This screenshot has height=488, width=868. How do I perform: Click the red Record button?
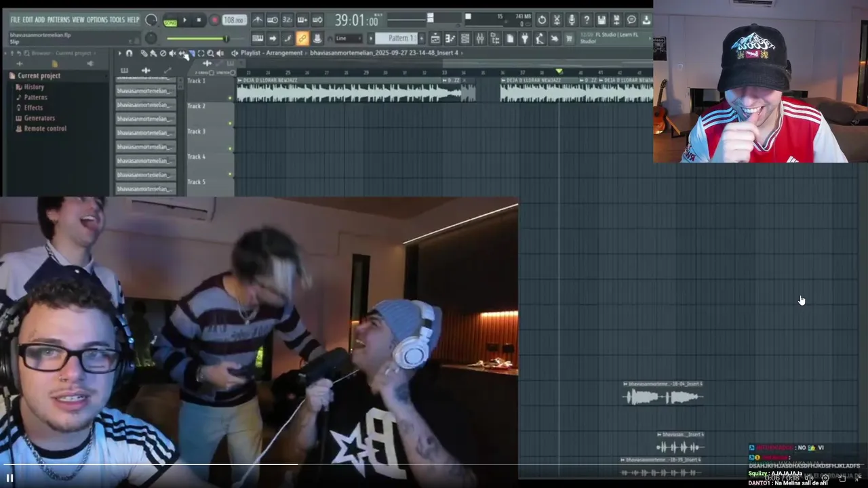click(215, 20)
